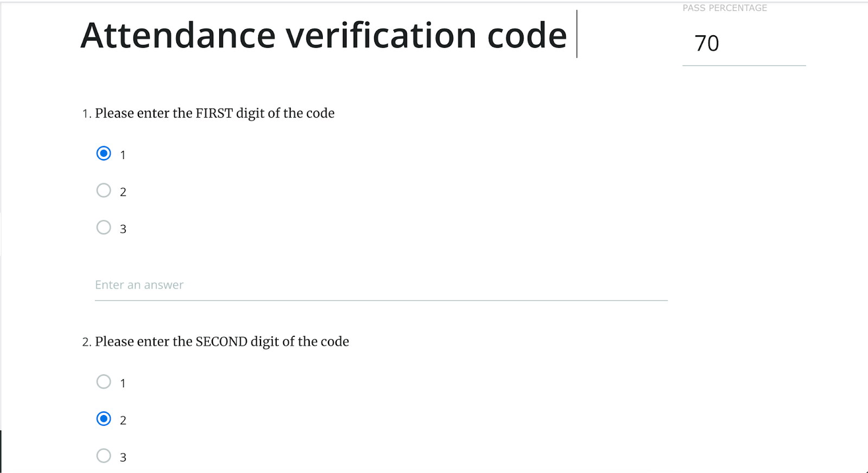
Task: Select radio button 3 for FIRST digit question
Action: click(104, 227)
